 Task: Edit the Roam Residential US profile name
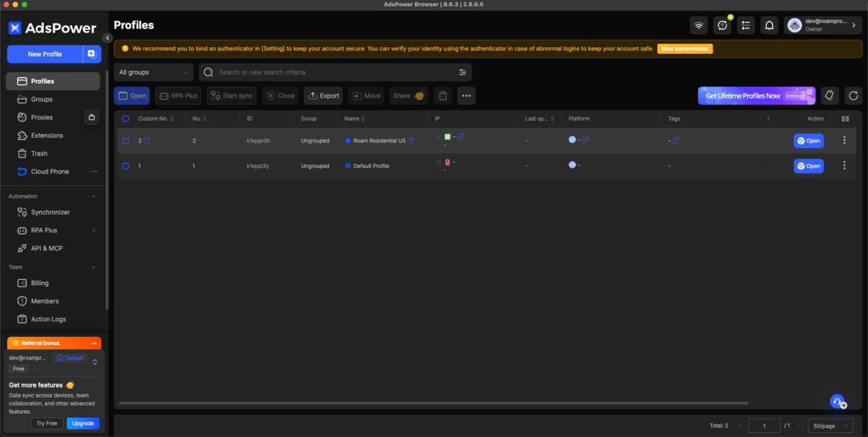point(411,140)
